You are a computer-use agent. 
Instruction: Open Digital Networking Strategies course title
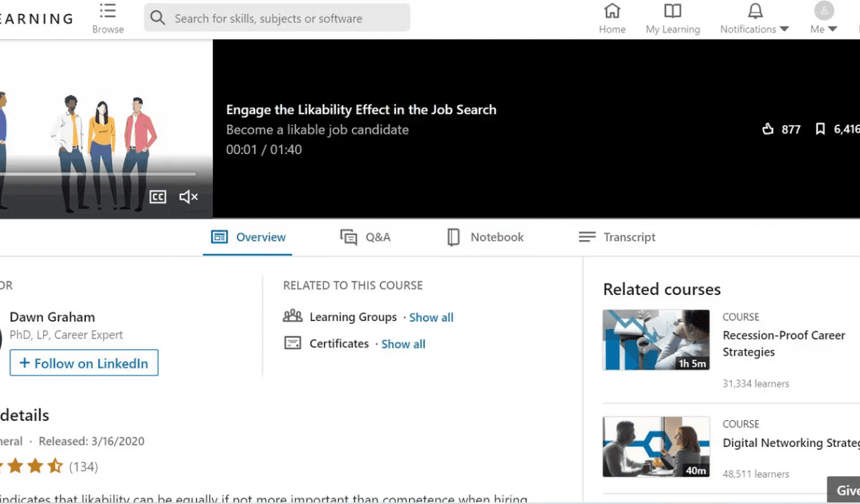pyautogui.click(x=791, y=442)
